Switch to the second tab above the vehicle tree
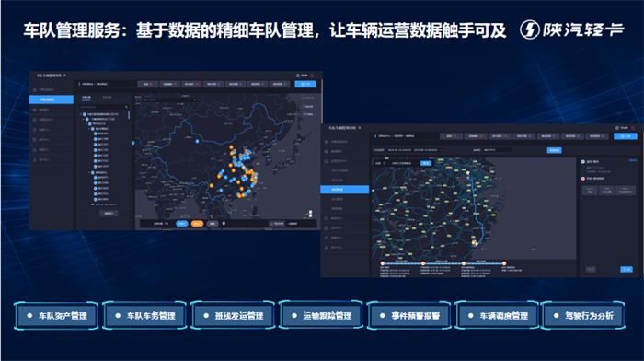644x361 pixels. [x=107, y=98]
